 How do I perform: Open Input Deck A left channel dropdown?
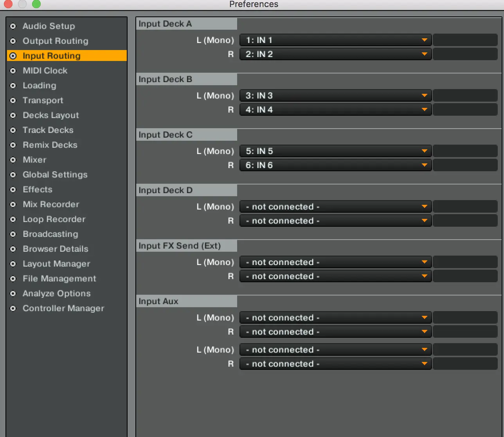(335, 40)
